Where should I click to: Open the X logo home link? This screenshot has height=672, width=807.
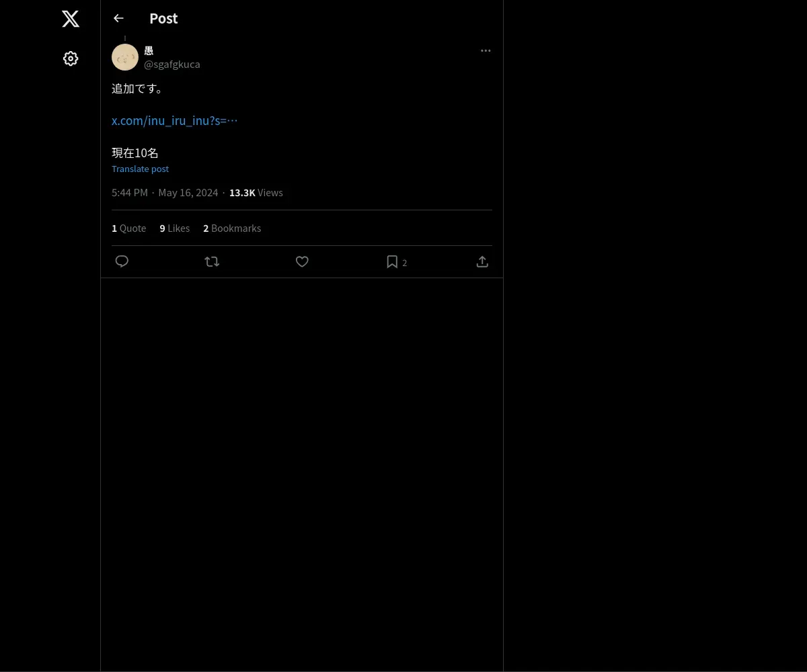[x=71, y=19]
